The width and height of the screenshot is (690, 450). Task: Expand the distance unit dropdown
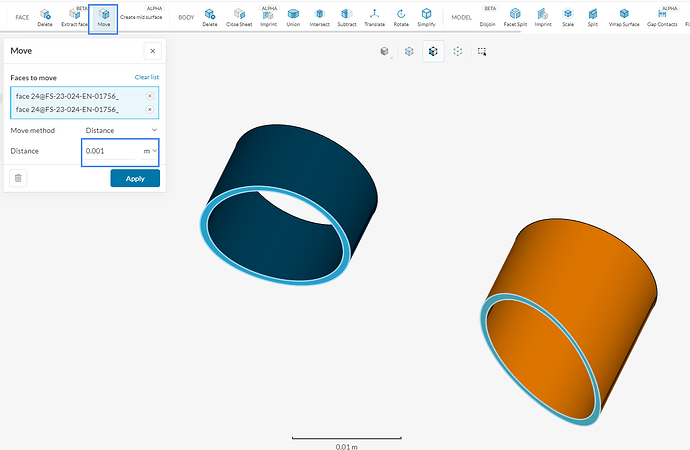[x=151, y=151]
